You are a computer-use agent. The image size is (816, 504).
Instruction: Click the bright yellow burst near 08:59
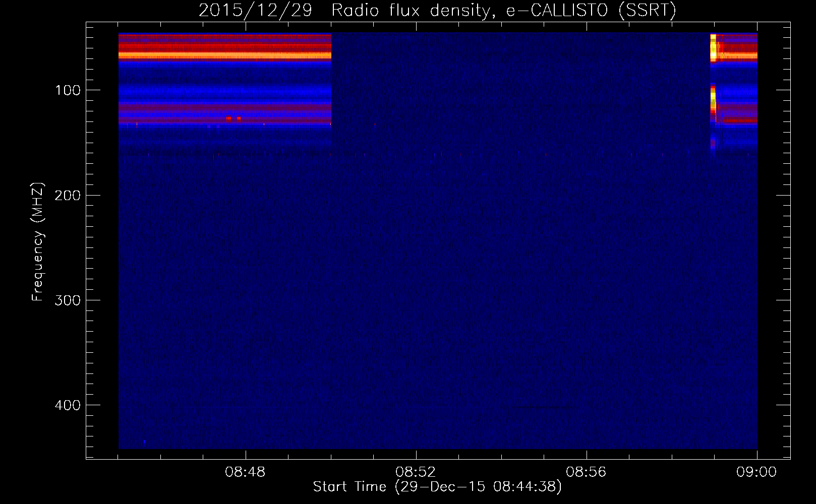[x=713, y=48]
